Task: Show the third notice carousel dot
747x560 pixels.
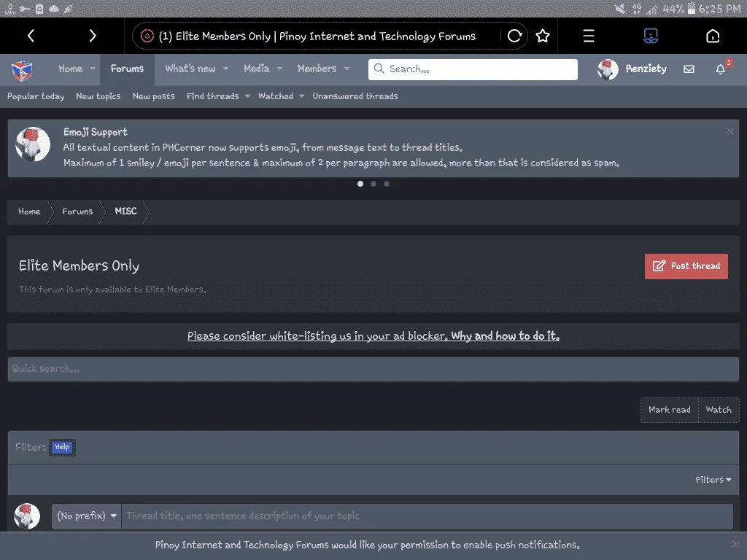Action: (x=387, y=184)
